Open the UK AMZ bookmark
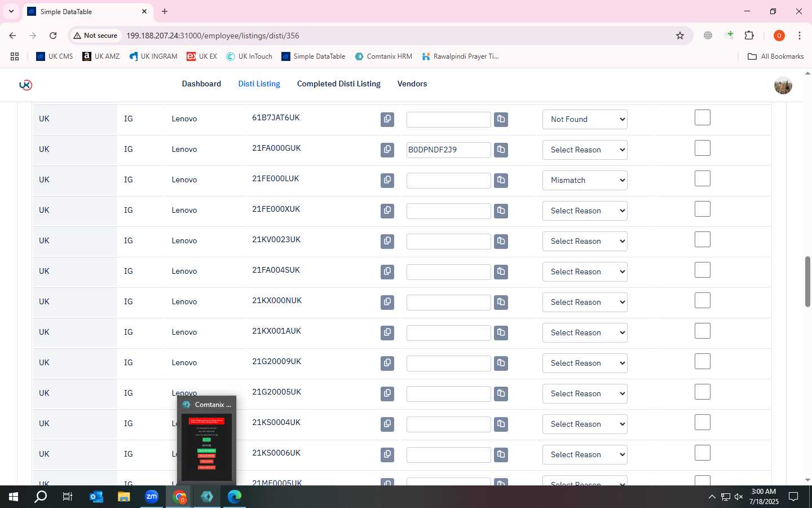The image size is (812, 508). pos(101,56)
